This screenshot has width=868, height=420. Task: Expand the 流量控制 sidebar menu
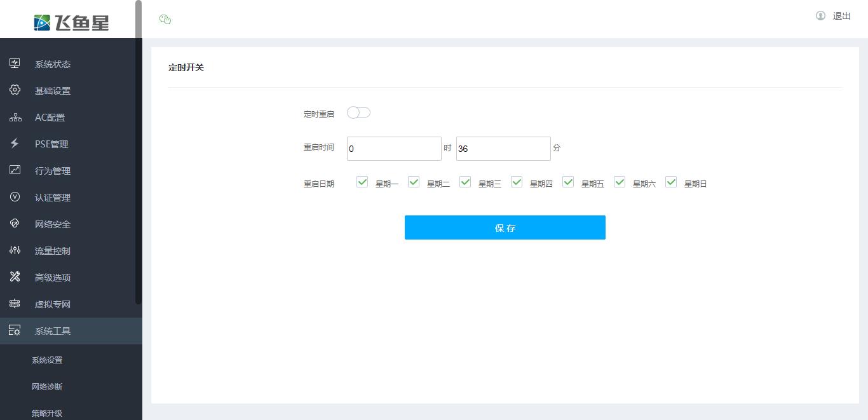pos(53,251)
